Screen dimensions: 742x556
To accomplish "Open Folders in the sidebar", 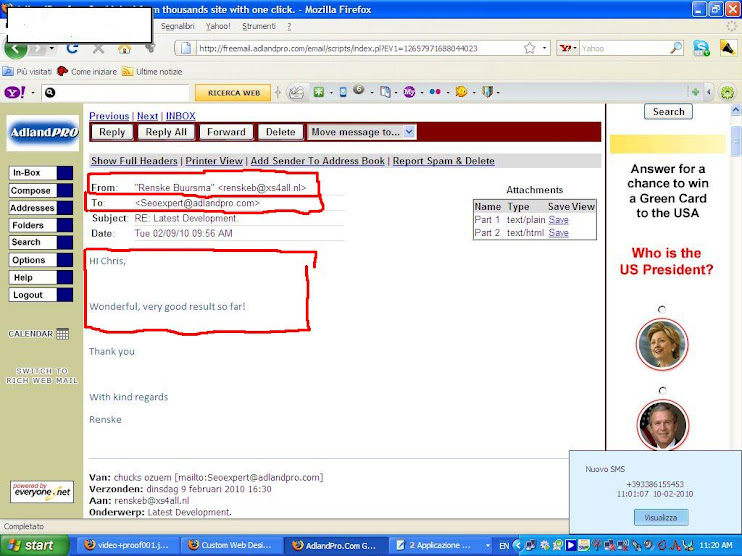I will 41,225.
